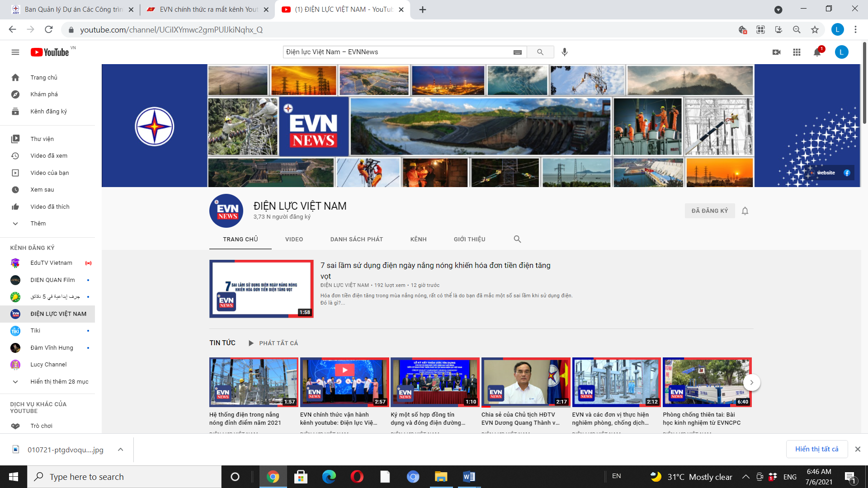Select the TRANG CHỦ channel tab
This screenshot has height=488, width=868.
[241, 239]
